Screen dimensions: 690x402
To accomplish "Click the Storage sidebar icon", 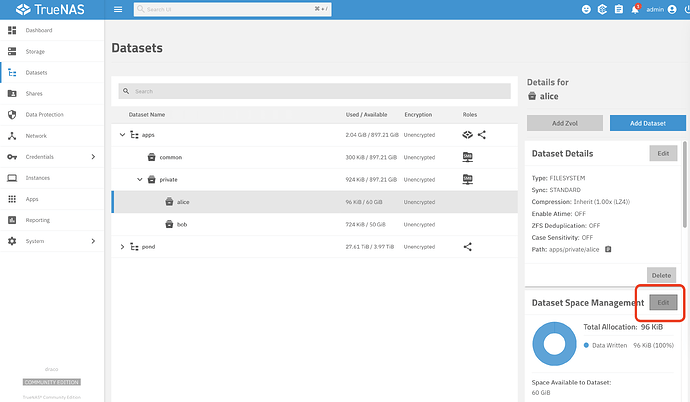I will 12,51.
